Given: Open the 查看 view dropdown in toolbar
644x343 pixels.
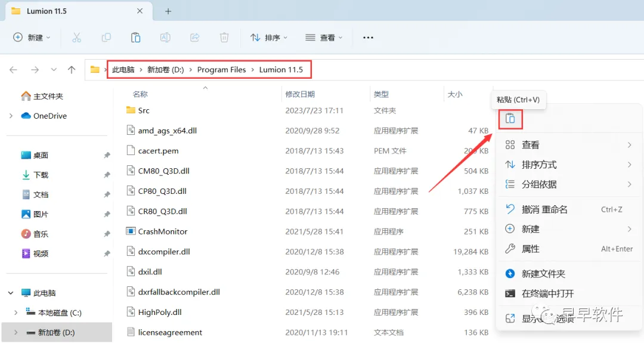Looking at the screenshot, I should 324,38.
